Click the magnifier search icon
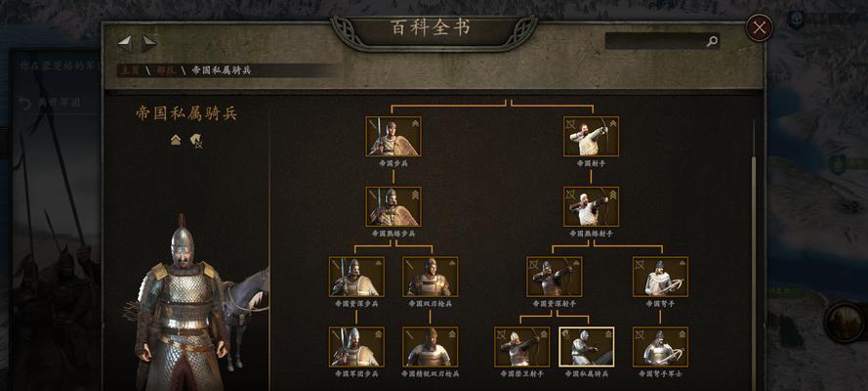This screenshot has height=391, width=868. pos(712,41)
